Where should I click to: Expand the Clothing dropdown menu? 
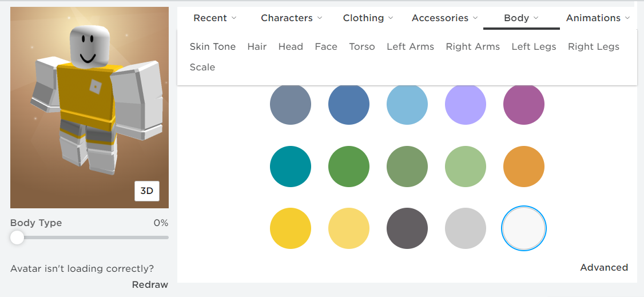tap(368, 18)
